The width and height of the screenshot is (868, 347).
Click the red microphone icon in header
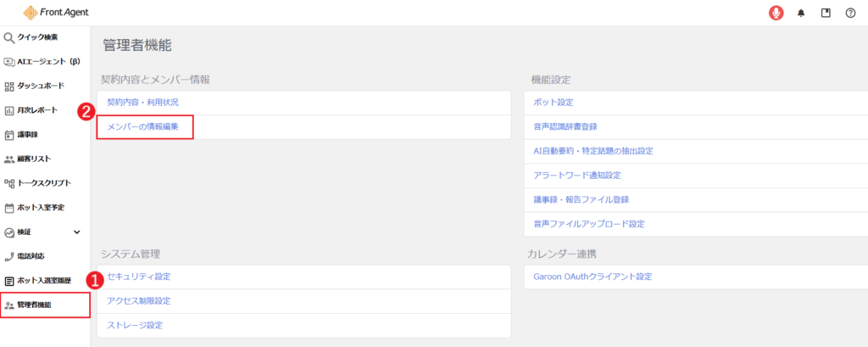tap(776, 13)
